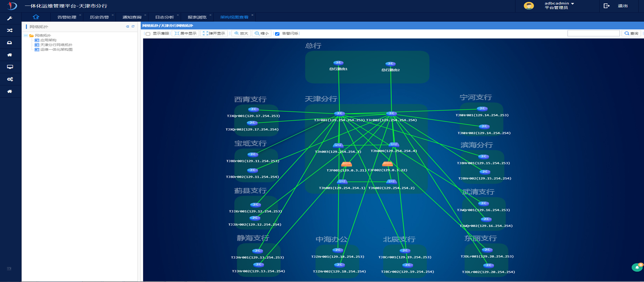
Task: Open the monitor icon in sidebar
Action: point(10,67)
